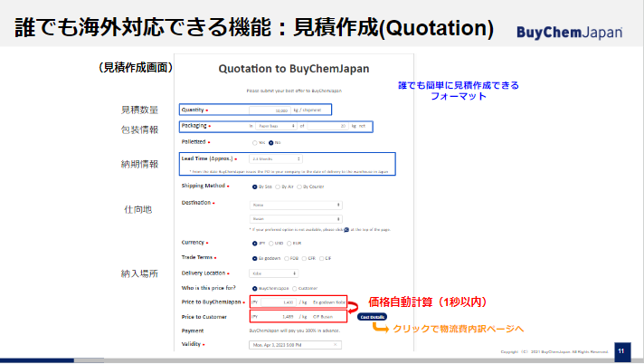The height and width of the screenshot is (364, 644).
Task: Click the 'Price to Customer' label
Action: click(x=204, y=317)
